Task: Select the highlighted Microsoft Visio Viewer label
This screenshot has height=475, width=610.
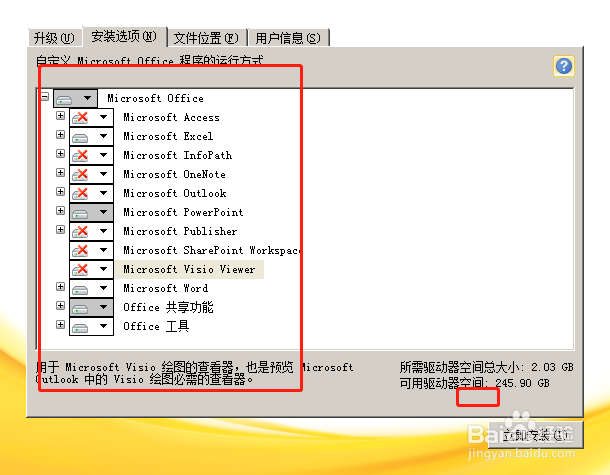Action: [x=189, y=269]
